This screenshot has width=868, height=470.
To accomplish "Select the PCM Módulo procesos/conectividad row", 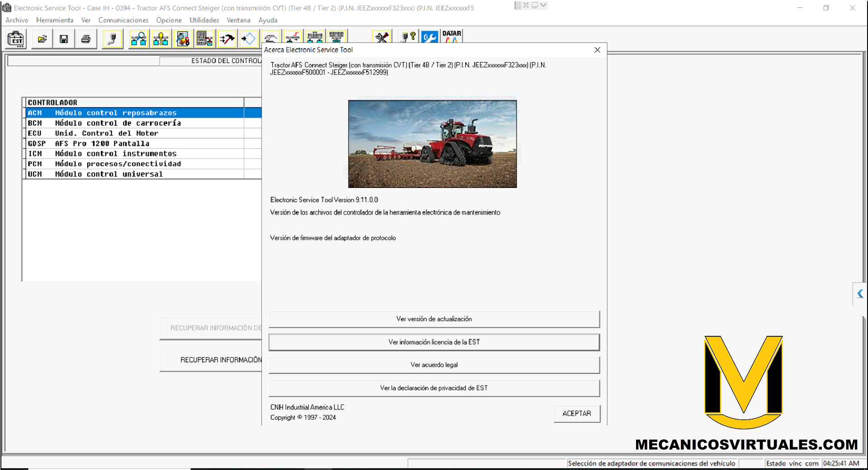I will [144, 164].
